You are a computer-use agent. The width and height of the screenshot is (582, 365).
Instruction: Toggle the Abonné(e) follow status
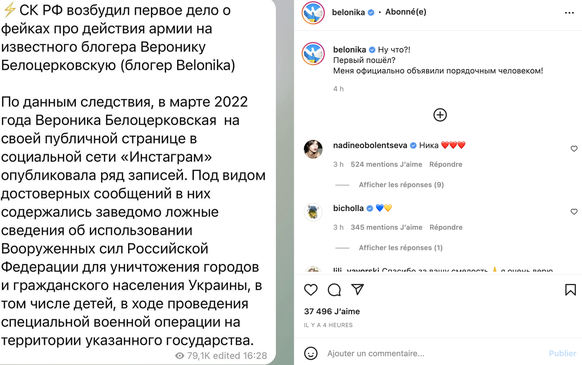pyautogui.click(x=405, y=12)
